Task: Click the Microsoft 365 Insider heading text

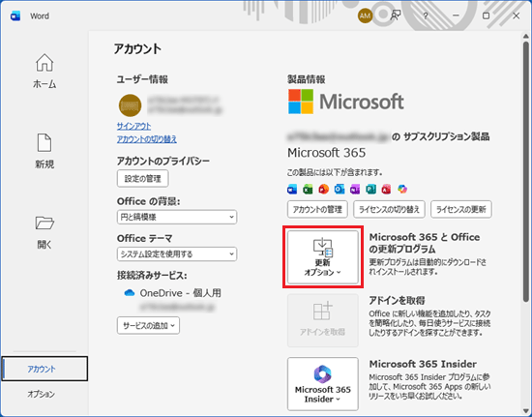Action: [x=423, y=364]
